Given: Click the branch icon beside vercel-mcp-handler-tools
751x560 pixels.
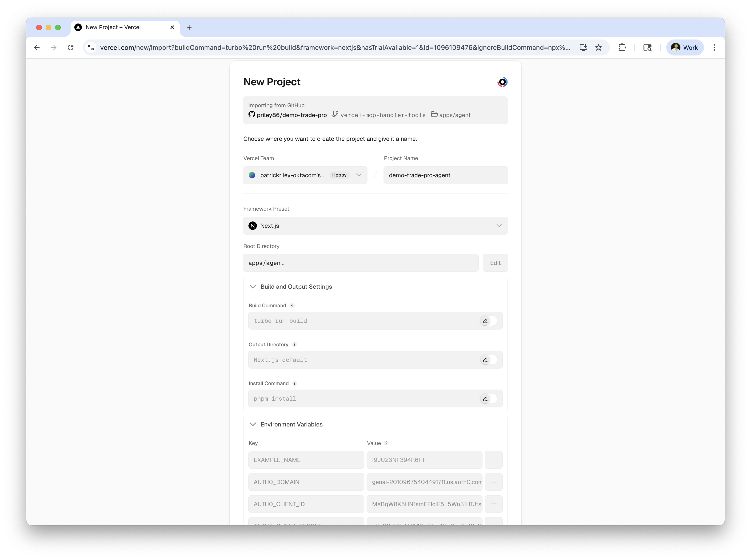Looking at the screenshot, I should [335, 114].
